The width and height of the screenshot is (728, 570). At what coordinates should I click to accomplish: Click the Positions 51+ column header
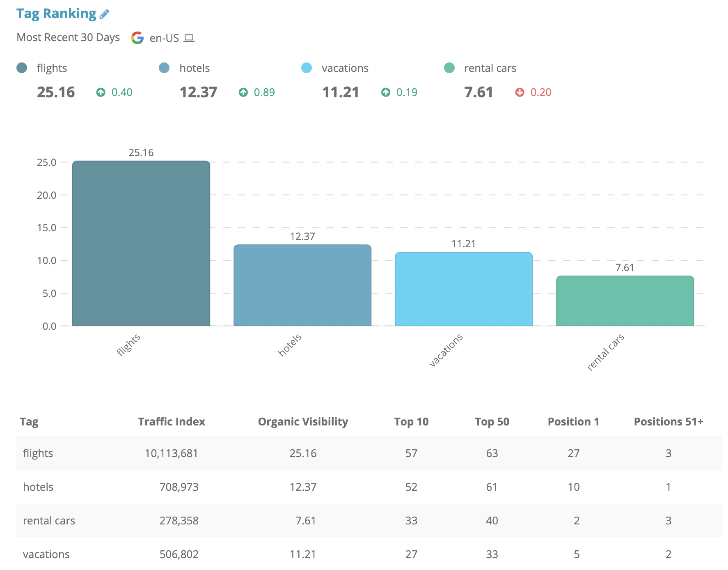pyautogui.click(x=668, y=422)
